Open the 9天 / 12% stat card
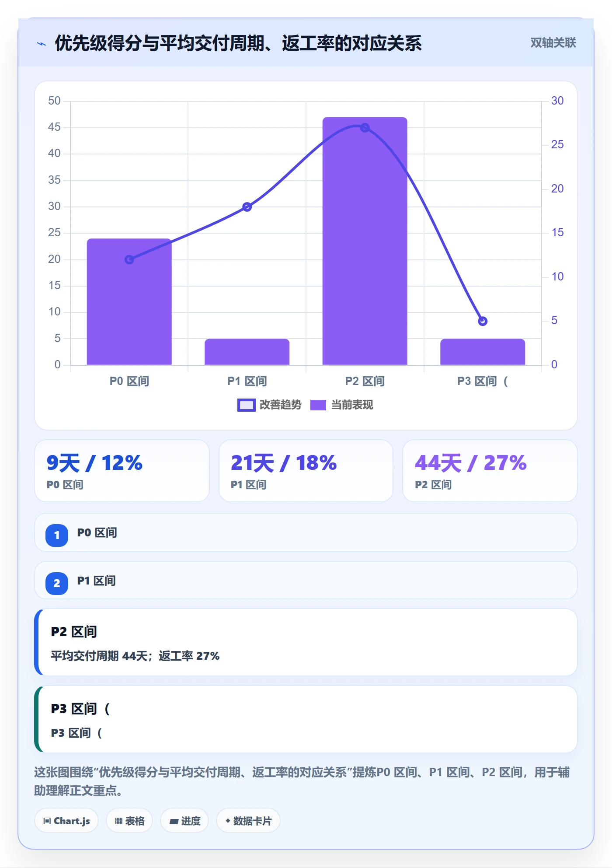This screenshot has height=868, width=612. click(122, 471)
